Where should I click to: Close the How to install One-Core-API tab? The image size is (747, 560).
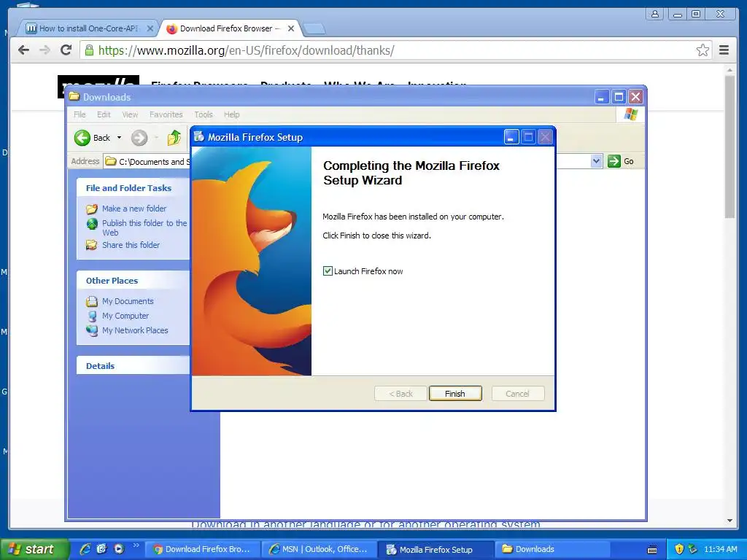[150, 28]
